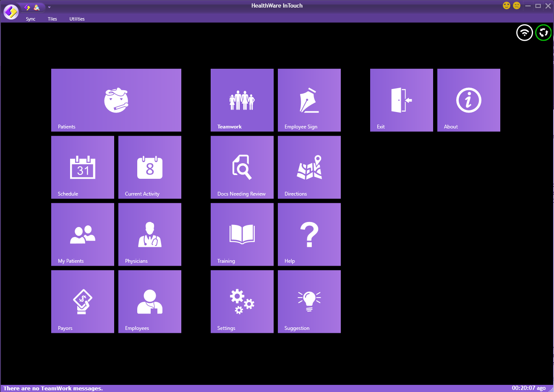Open the HealthWare logo menu button
This screenshot has width=554, height=392.
tap(10, 12)
